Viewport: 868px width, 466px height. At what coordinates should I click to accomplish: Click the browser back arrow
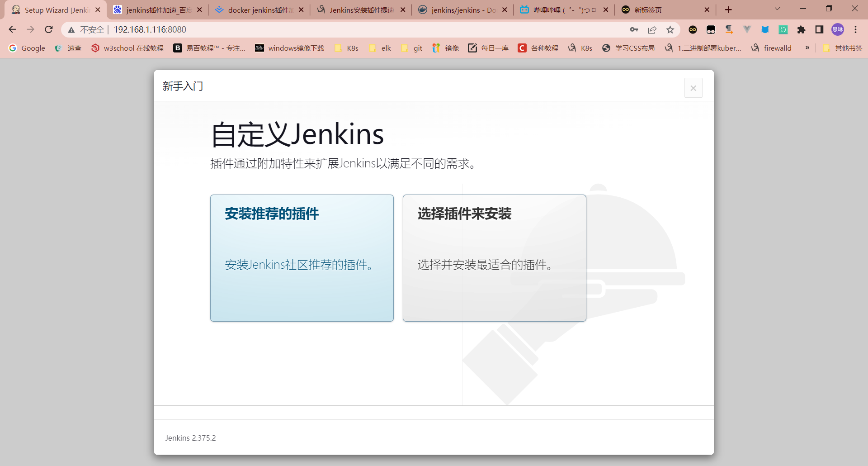[x=12, y=29]
